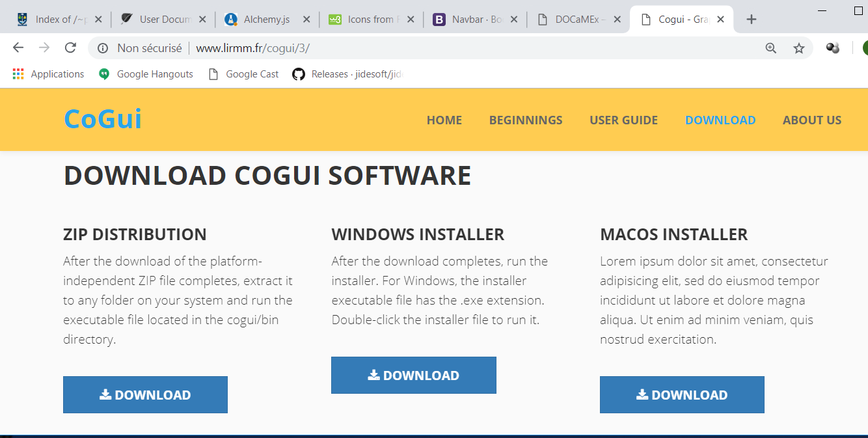Close the Navbar Bootstrap tab

[x=514, y=20]
